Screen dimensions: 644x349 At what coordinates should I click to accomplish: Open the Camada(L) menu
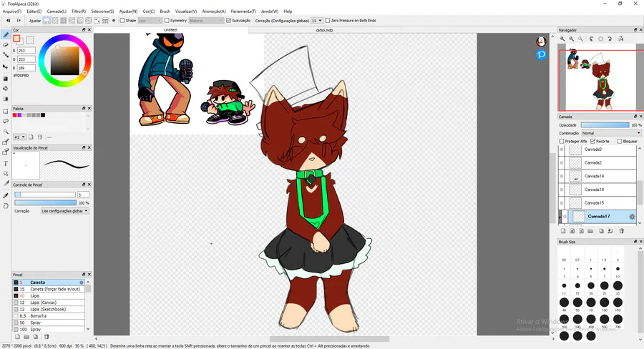[57, 11]
